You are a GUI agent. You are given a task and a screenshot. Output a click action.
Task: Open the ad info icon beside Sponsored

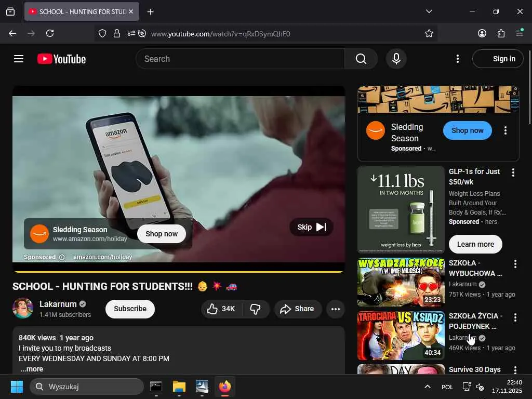[62, 257]
